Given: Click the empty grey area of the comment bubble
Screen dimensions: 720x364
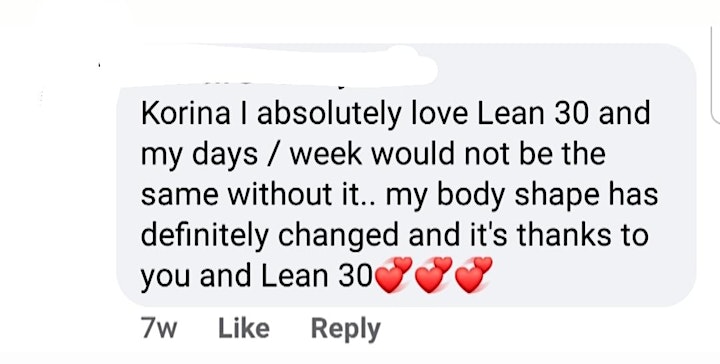Looking at the screenshot, I should pos(592,278).
